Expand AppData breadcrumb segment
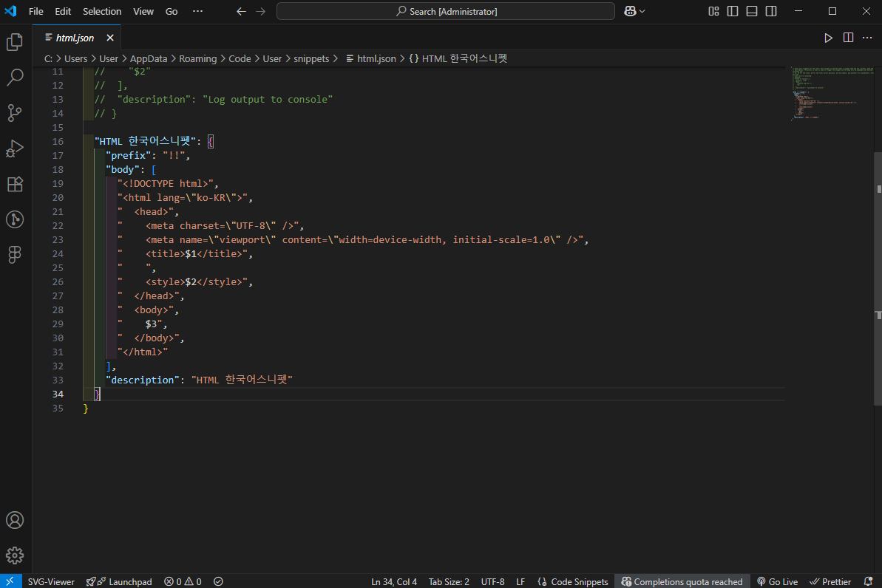 coord(149,58)
